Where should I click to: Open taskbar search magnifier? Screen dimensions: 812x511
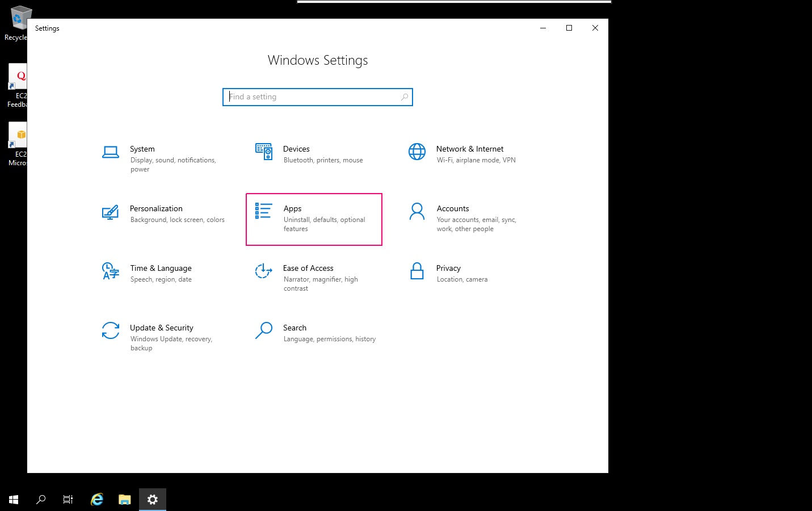tap(41, 500)
